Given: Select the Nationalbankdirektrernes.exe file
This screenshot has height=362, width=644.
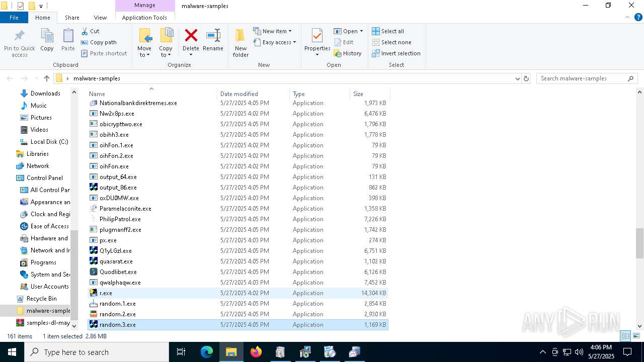Looking at the screenshot, I should point(237,103).
